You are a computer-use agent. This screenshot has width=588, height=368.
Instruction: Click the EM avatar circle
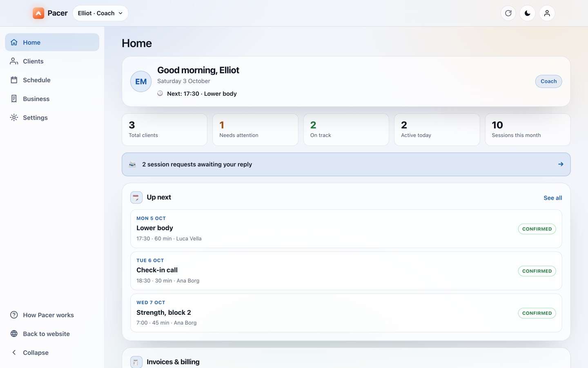click(141, 81)
